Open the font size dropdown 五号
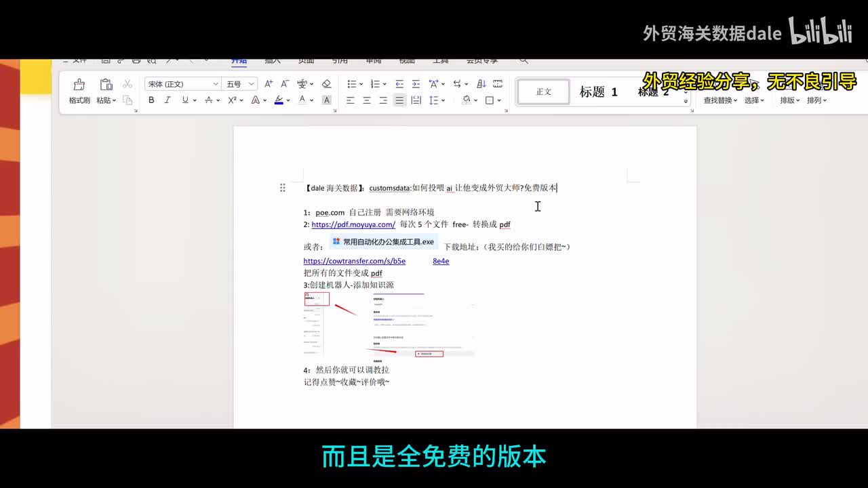The image size is (868, 488). point(240,84)
